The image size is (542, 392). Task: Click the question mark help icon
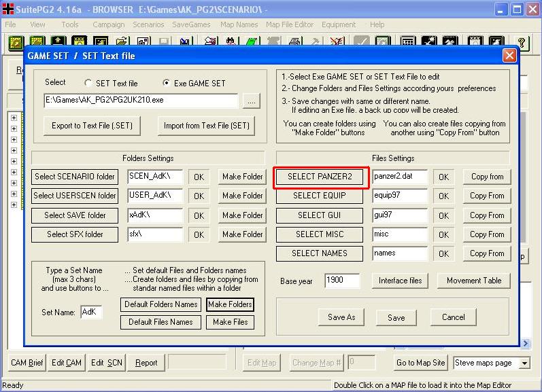tap(522, 43)
